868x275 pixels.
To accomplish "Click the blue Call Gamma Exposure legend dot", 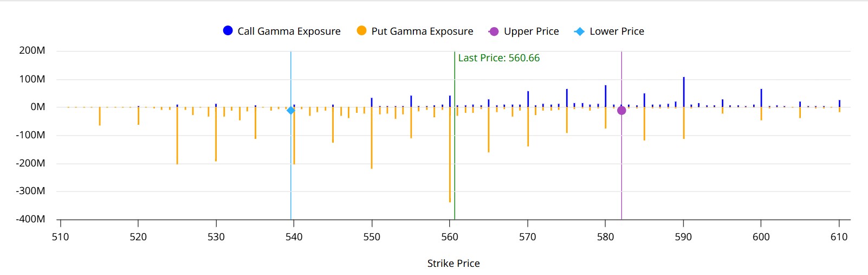I will coord(228,31).
